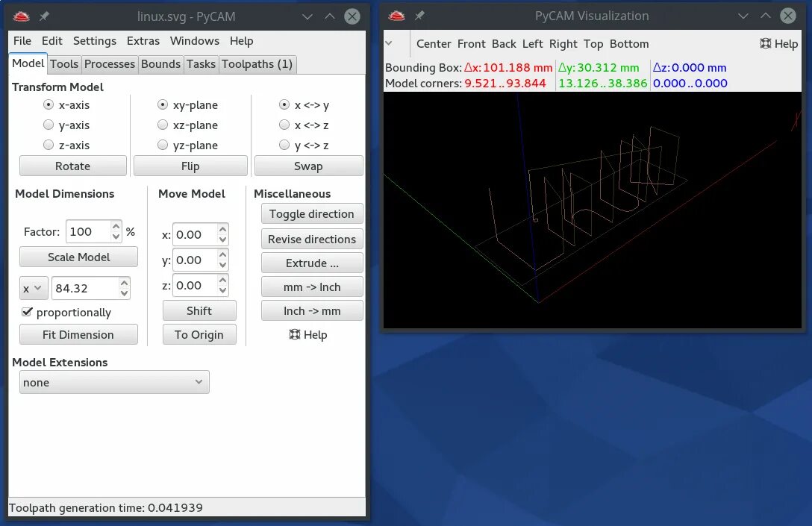Expand the Visualization toolbar chevron menu
Viewport: 812px width, 526px height.
(x=389, y=43)
